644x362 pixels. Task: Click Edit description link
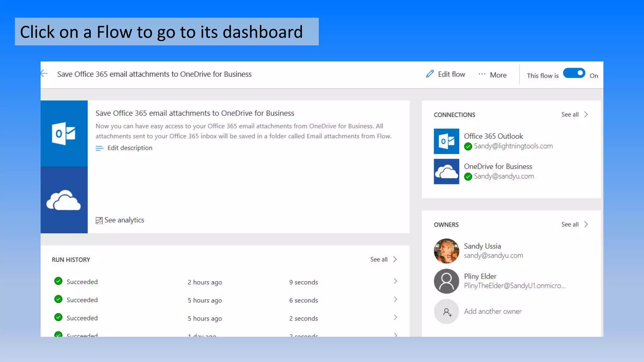130,148
